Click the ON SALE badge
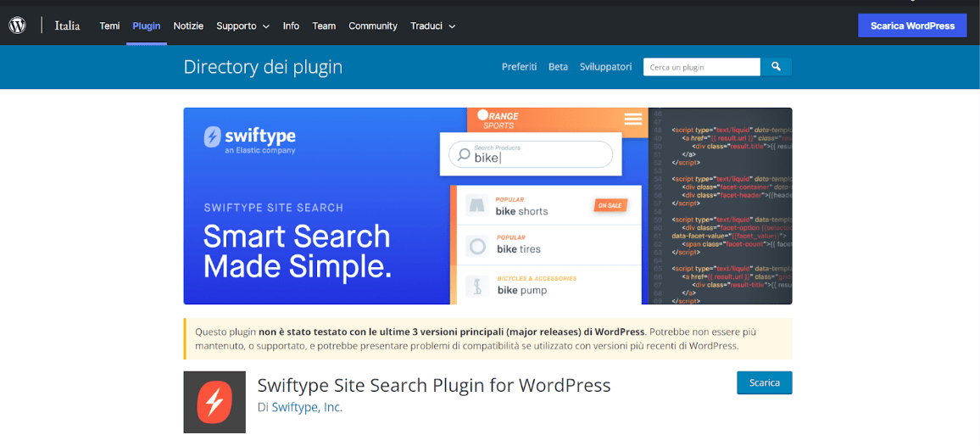The image size is (980, 446). click(610, 204)
